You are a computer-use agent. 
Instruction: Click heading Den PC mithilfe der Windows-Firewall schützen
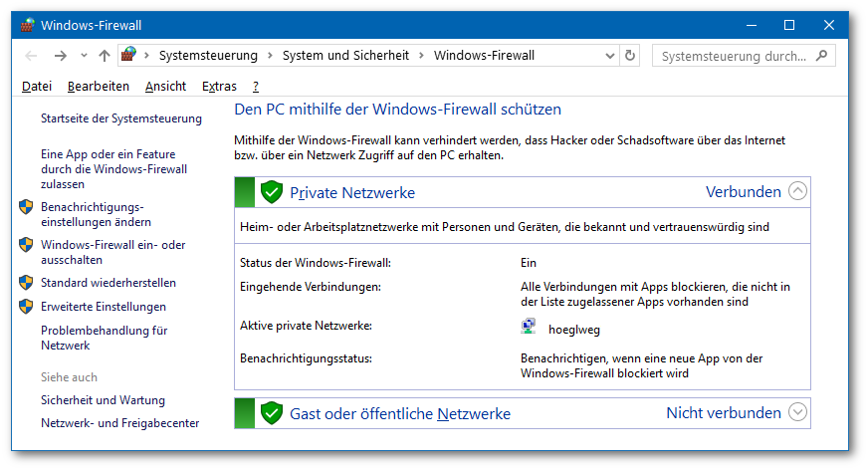click(397, 110)
